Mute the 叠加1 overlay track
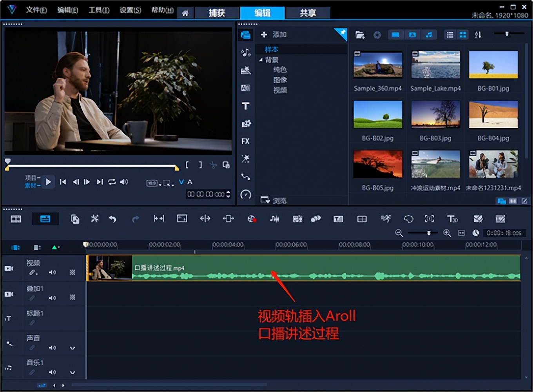Screen dimensions: 533x392 coord(52,298)
